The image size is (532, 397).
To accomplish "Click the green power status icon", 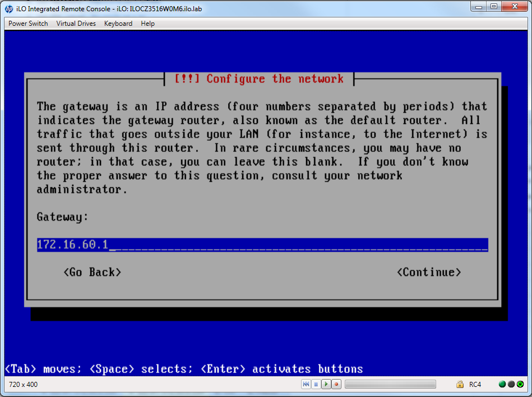I will [520, 384].
